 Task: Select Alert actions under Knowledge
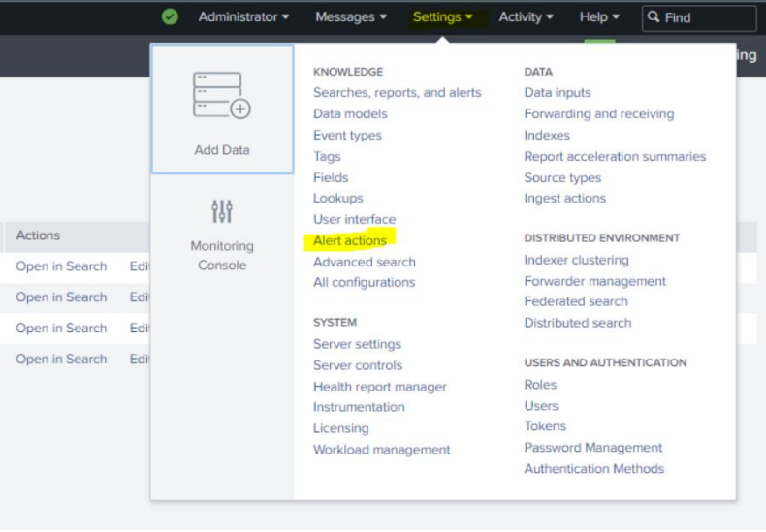350,240
